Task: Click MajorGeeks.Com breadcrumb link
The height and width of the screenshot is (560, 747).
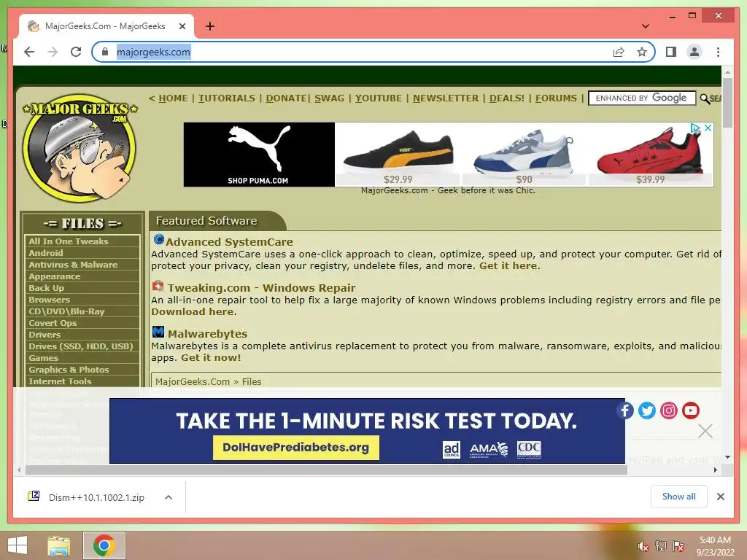Action: pyautogui.click(x=193, y=381)
